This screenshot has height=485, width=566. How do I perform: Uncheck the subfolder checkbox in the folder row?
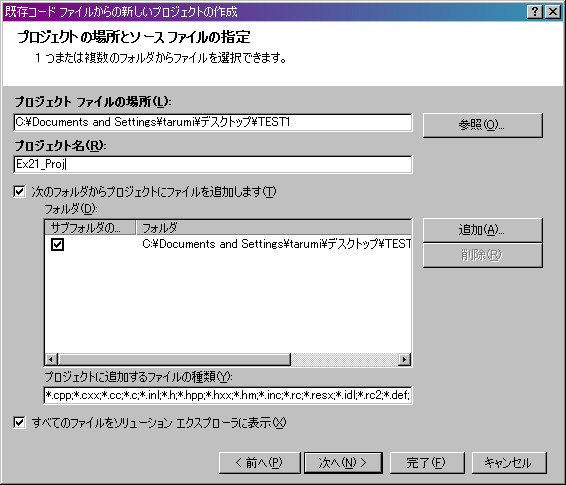click(57, 244)
